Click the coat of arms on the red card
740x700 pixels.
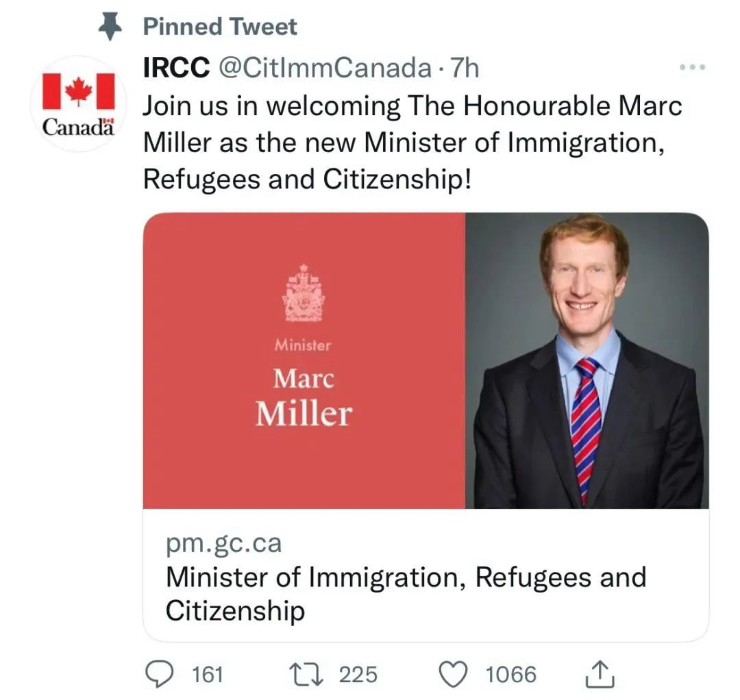click(x=303, y=293)
